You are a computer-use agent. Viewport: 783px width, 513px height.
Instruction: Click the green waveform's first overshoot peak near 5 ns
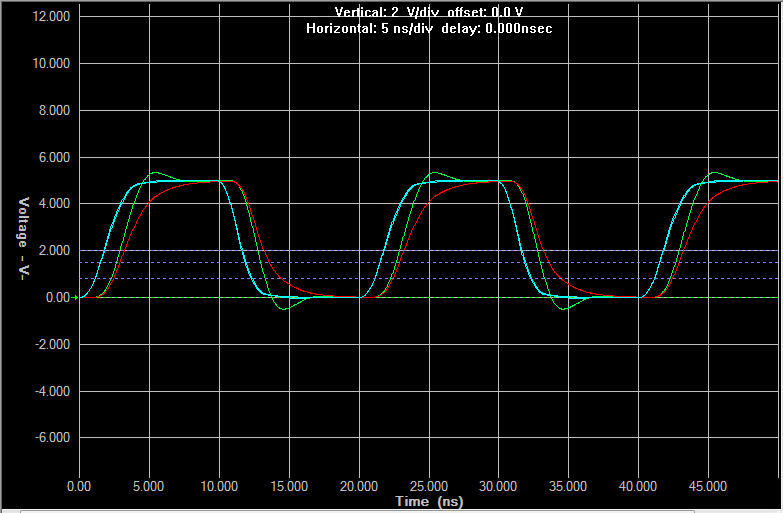tap(155, 173)
